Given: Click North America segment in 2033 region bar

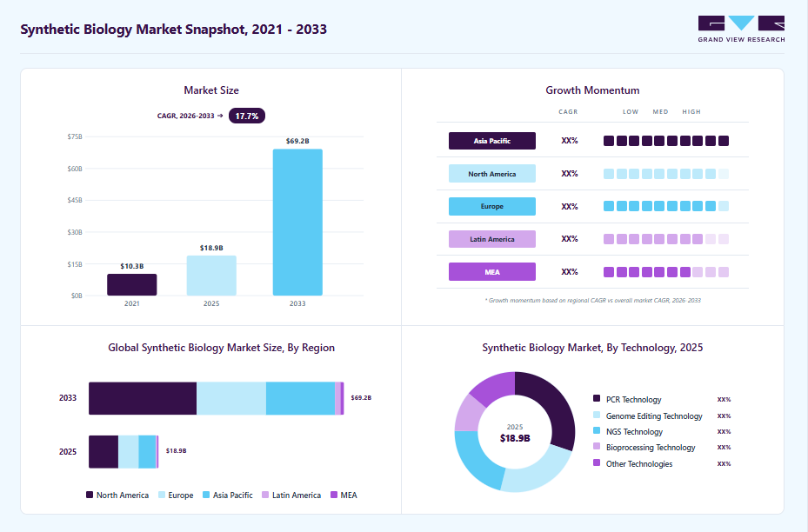Looking at the screenshot, I should 143,398.
